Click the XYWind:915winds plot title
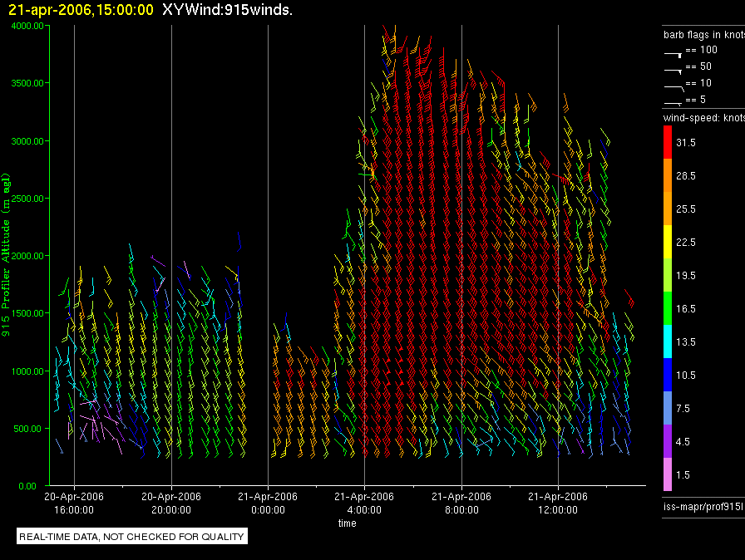This screenshot has height=560, width=745. coord(228,9)
